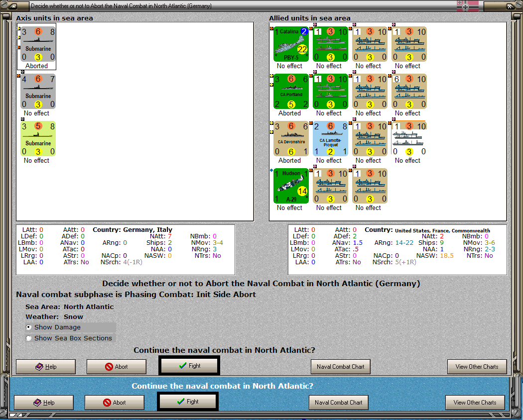Click the yellow-green Italian submarine counter
Image resolution: width=523 pixels, height=420 pixels.
coord(38,139)
